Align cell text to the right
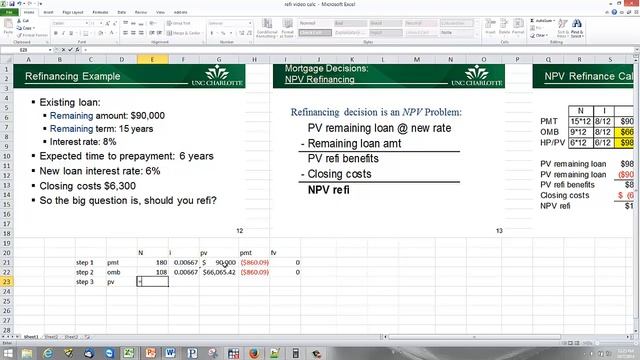 (141, 33)
